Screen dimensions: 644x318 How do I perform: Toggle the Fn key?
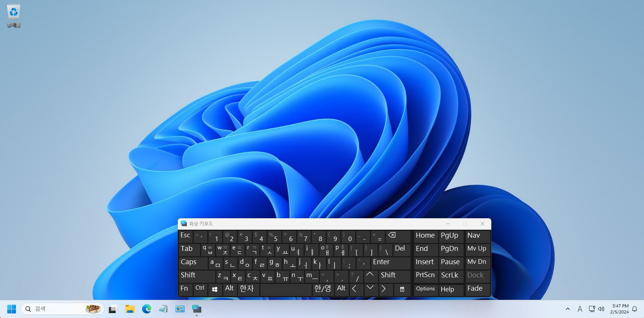coord(185,290)
